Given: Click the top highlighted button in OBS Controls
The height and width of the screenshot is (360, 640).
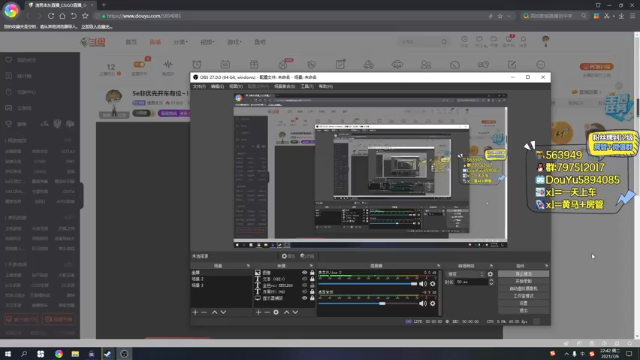Looking at the screenshot, I should click(524, 274).
